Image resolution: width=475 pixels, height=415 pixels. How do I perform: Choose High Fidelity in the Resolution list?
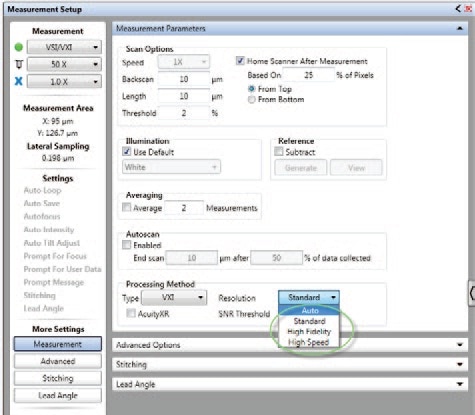click(x=309, y=332)
